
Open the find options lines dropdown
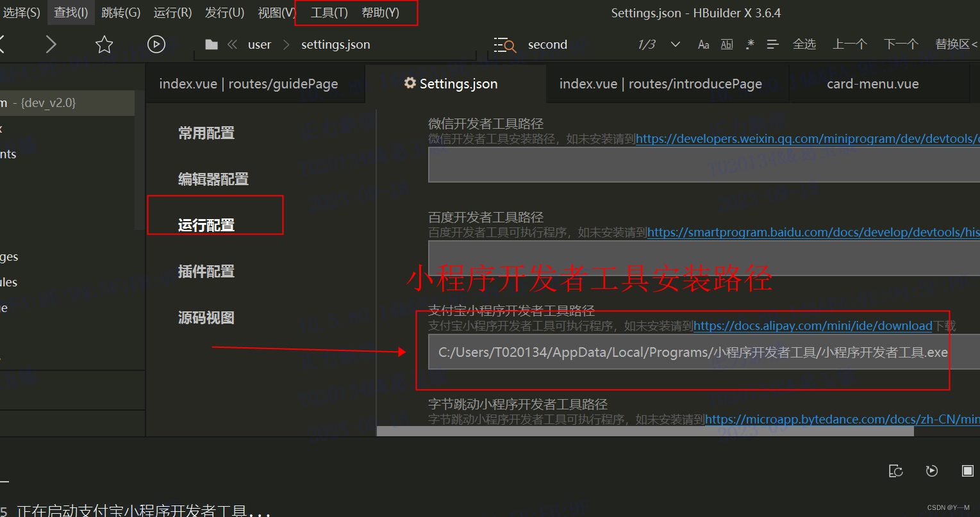(772, 44)
